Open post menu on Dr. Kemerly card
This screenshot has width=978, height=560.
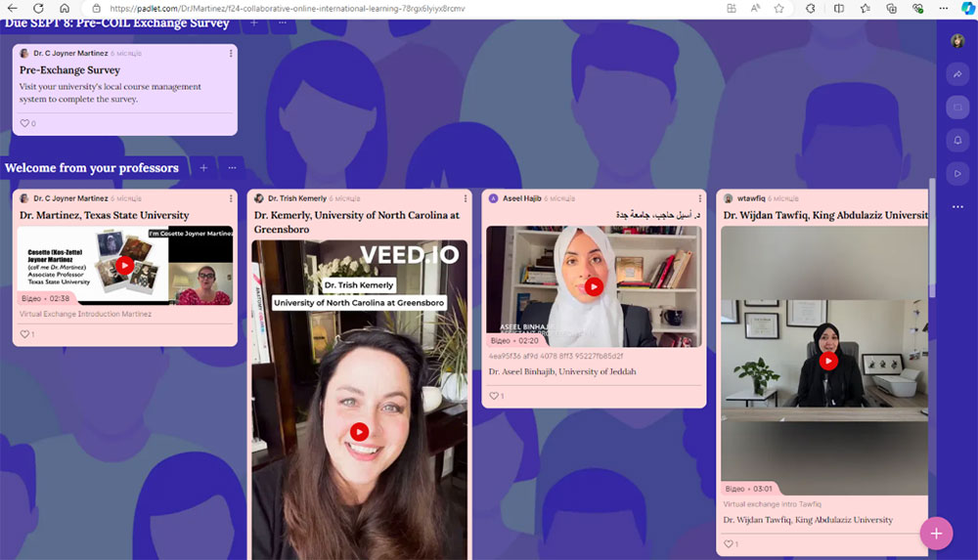[466, 198]
